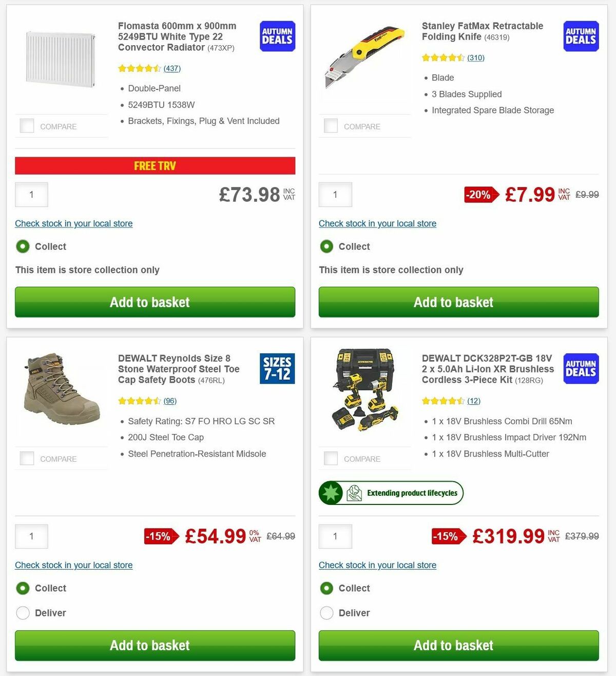Tick the COMPARE checkbox for the Flomasta radiator
Image resolution: width=616 pixels, height=676 pixels.
coord(27,125)
